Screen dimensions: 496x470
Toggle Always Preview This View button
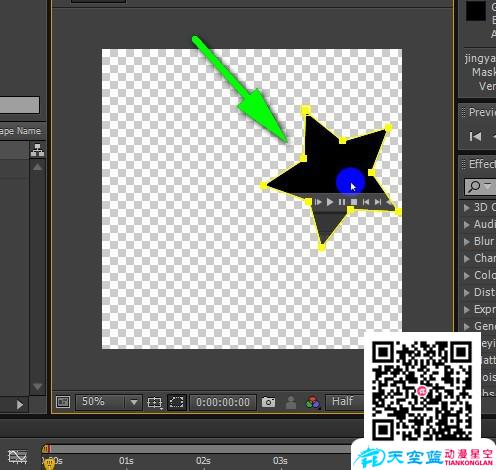tap(63, 402)
